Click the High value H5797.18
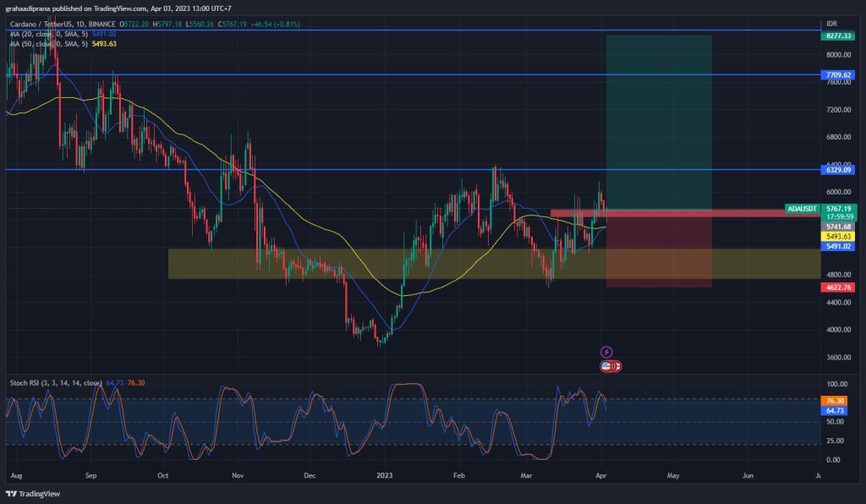 click(x=167, y=25)
